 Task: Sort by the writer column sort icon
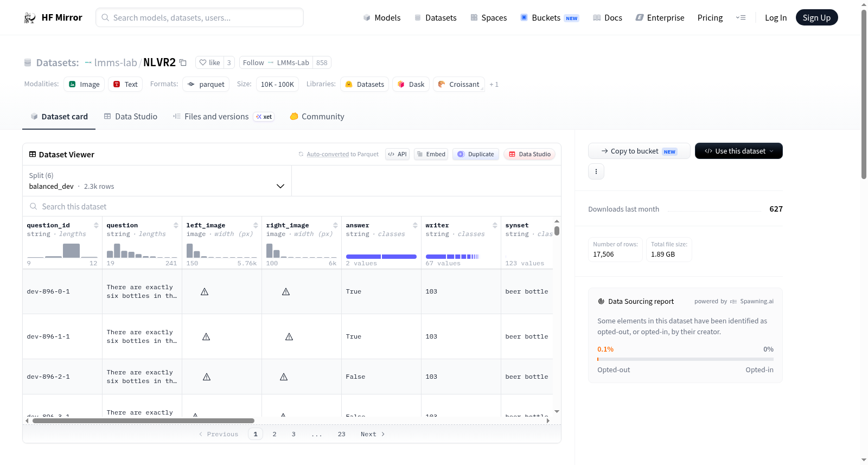(495, 225)
